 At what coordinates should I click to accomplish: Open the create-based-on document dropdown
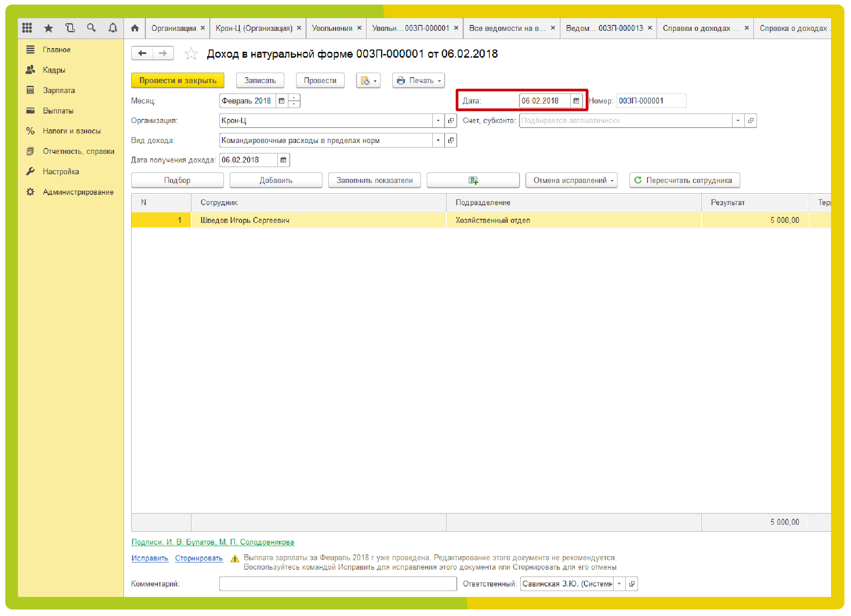click(368, 80)
